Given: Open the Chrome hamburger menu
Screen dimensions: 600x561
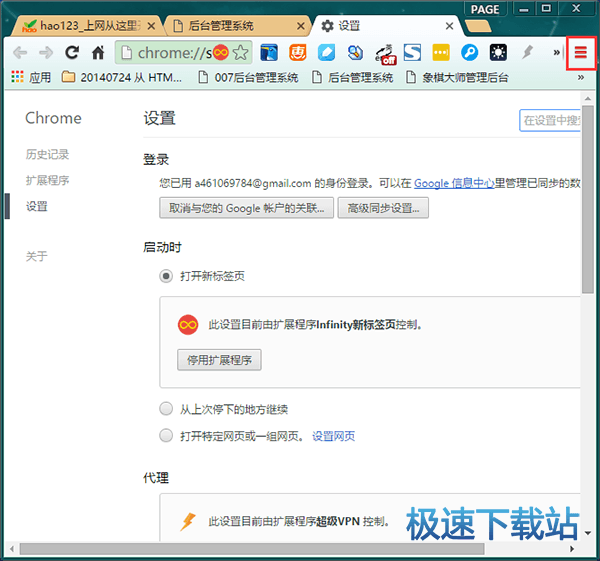Looking at the screenshot, I should pyautogui.click(x=580, y=53).
